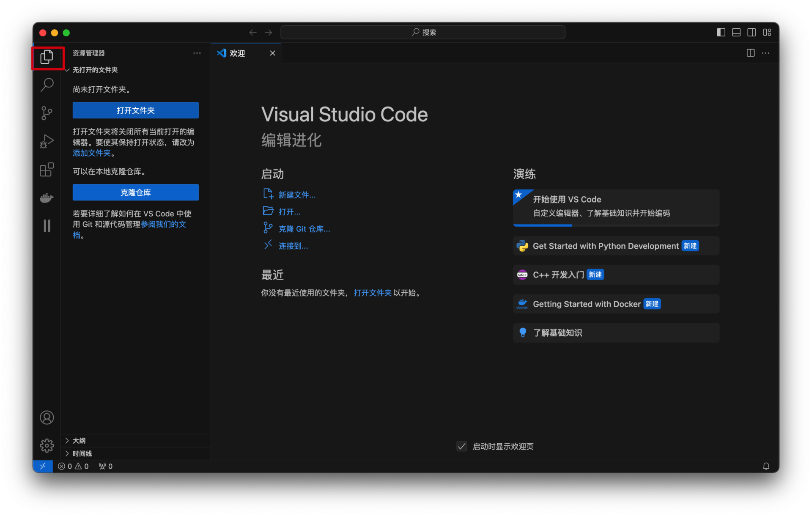
Task: Click errors and warnings count in status bar
Action: coord(73,466)
